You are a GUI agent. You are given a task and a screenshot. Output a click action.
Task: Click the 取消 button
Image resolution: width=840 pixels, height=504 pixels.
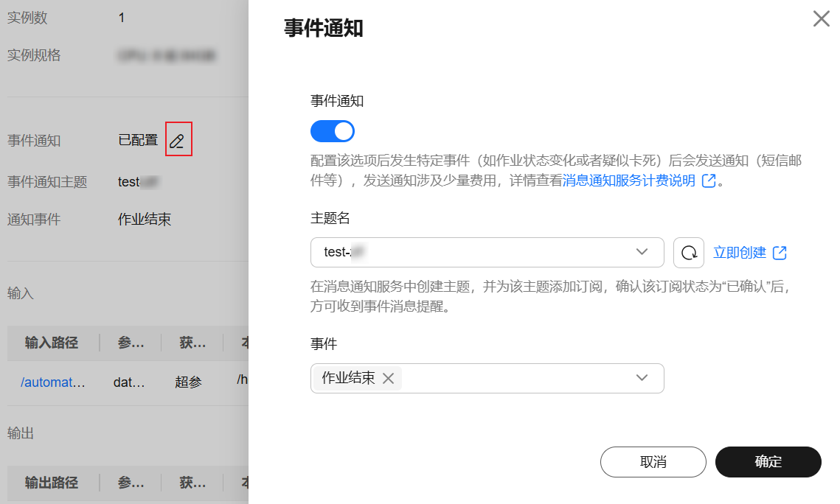(x=653, y=462)
